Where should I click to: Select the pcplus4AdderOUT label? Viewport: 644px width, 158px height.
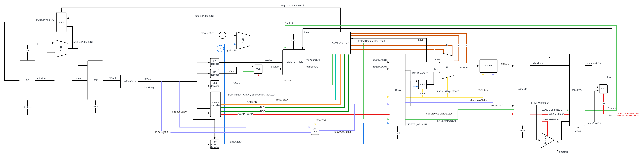[83, 42]
